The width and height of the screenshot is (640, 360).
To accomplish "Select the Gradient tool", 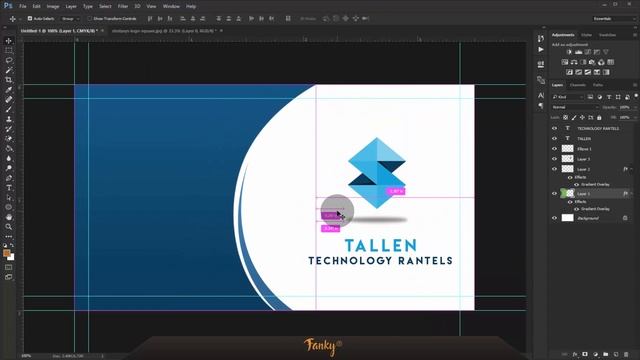I will 9,149.
